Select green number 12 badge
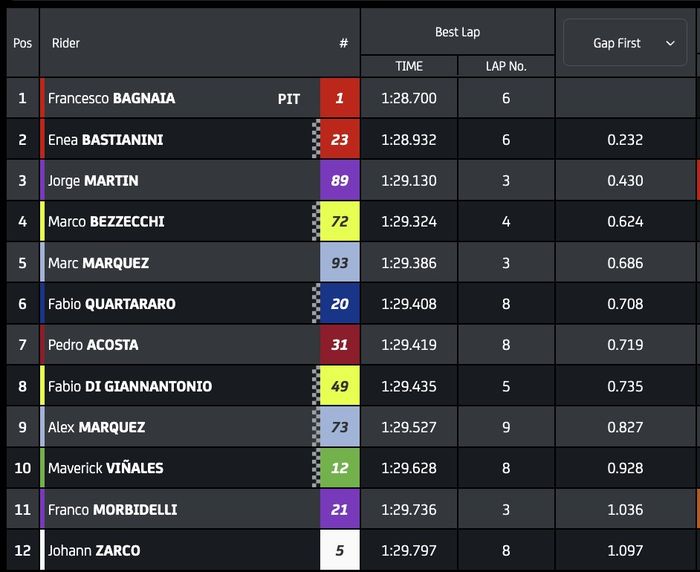This screenshot has height=572, width=700. pos(340,468)
